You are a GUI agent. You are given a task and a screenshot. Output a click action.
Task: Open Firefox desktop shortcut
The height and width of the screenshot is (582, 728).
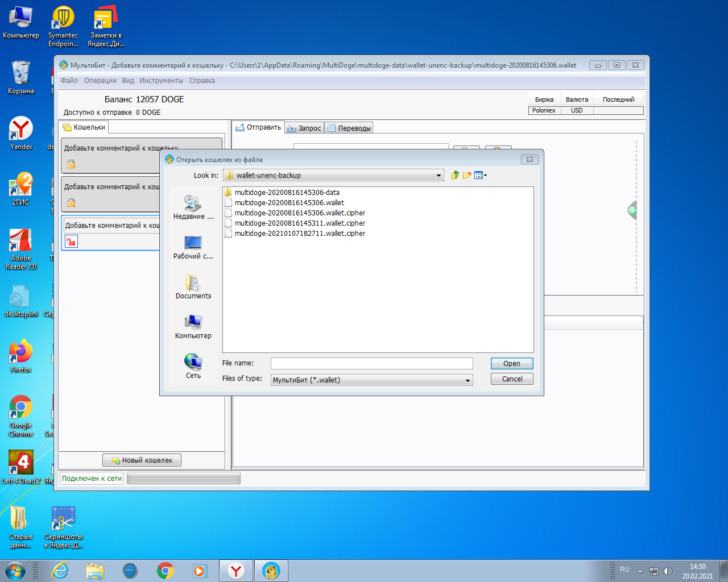[x=21, y=356]
